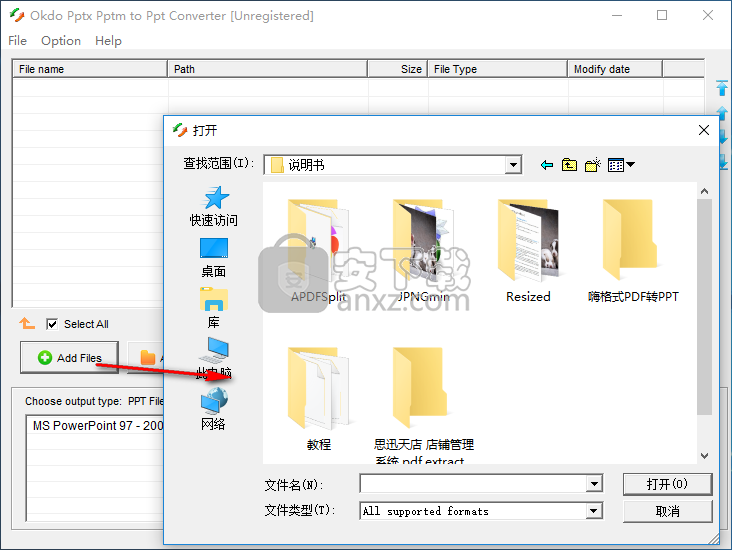The width and height of the screenshot is (732, 550).
Task: Click the Add Files button
Action: coord(70,358)
